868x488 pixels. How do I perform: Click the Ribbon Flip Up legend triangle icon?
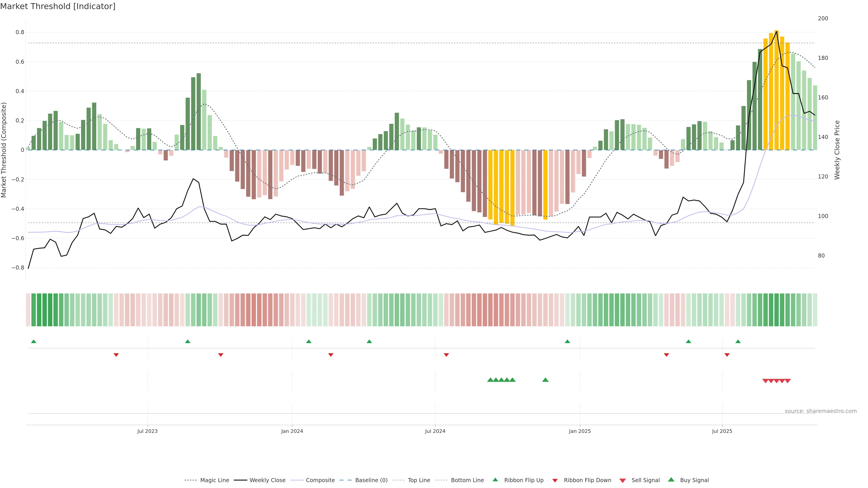click(495, 480)
